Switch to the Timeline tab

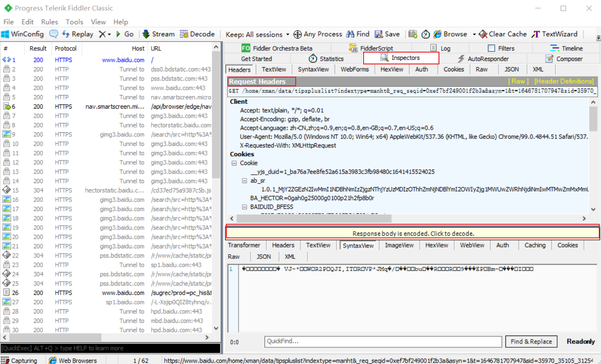pyautogui.click(x=566, y=48)
